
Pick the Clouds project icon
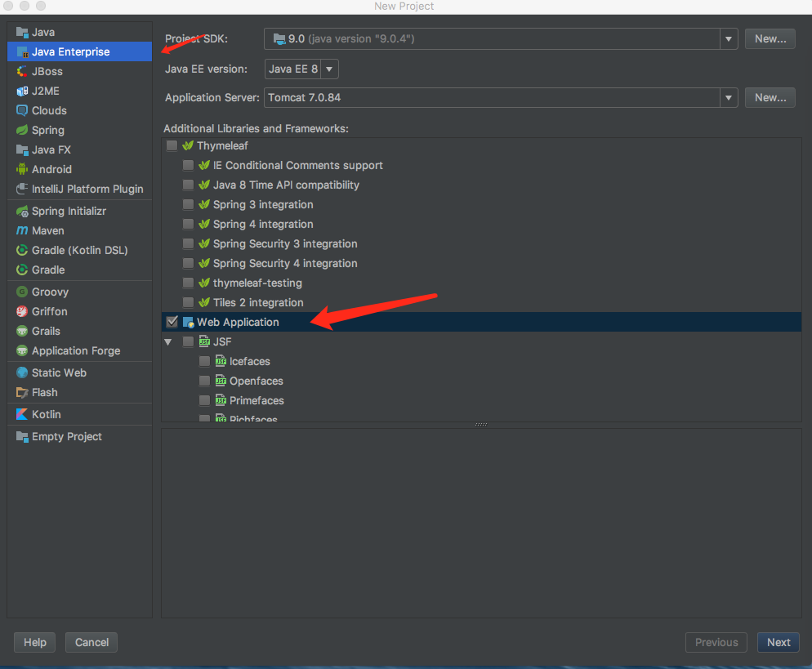click(x=22, y=110)
